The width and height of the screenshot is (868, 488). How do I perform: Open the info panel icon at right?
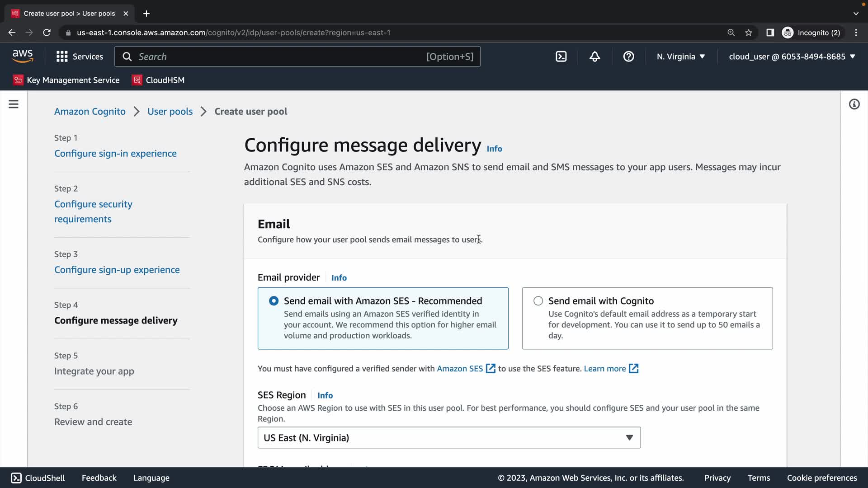(854, 104)
